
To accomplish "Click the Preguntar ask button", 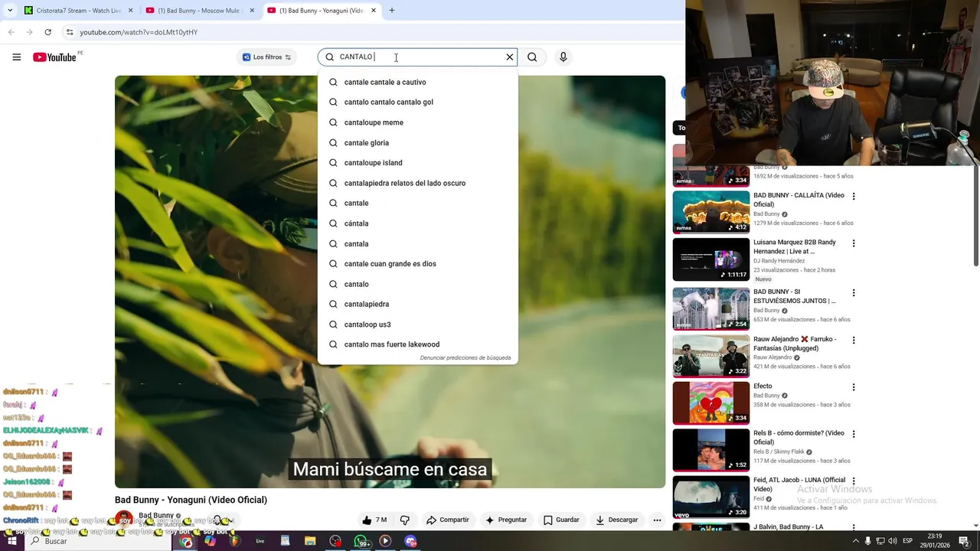I will [x=506, y=520].
